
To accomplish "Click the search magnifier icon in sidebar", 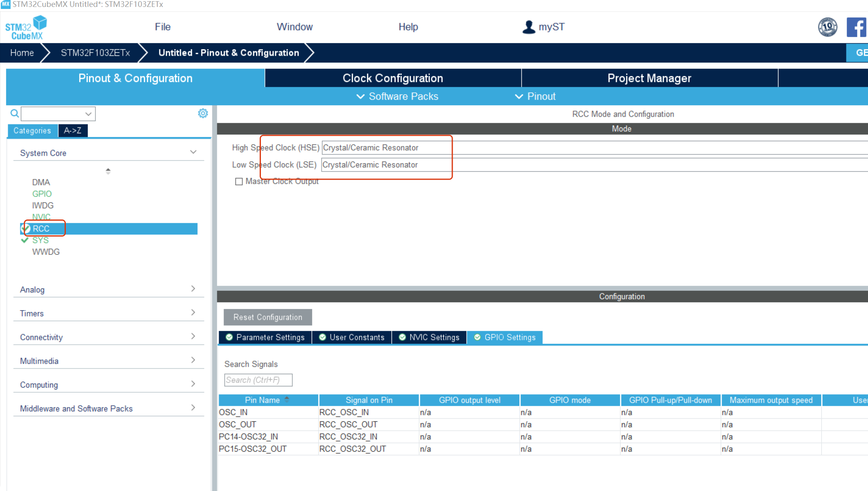I will pos(15,113).
